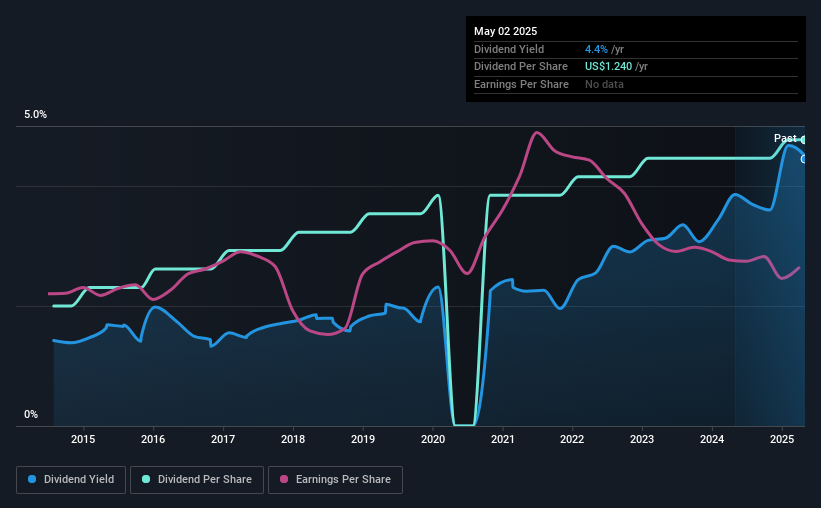Click the 4.4% dividend yield value in tooltip
Image resolution: width=821 pixels, height=508 pixels.
[x=596, y=49]
